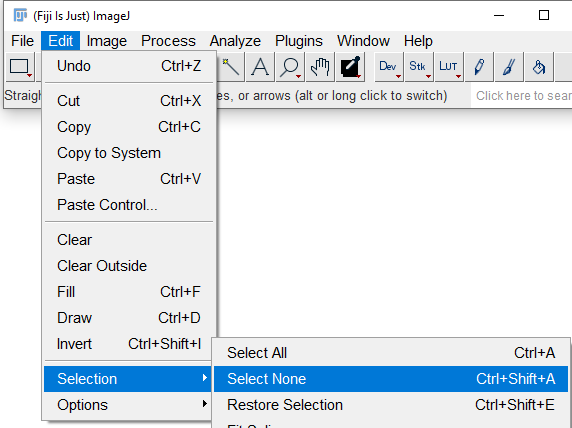Choose Draw in the Edit menu
572x428 pixels.
pos(129,318)
